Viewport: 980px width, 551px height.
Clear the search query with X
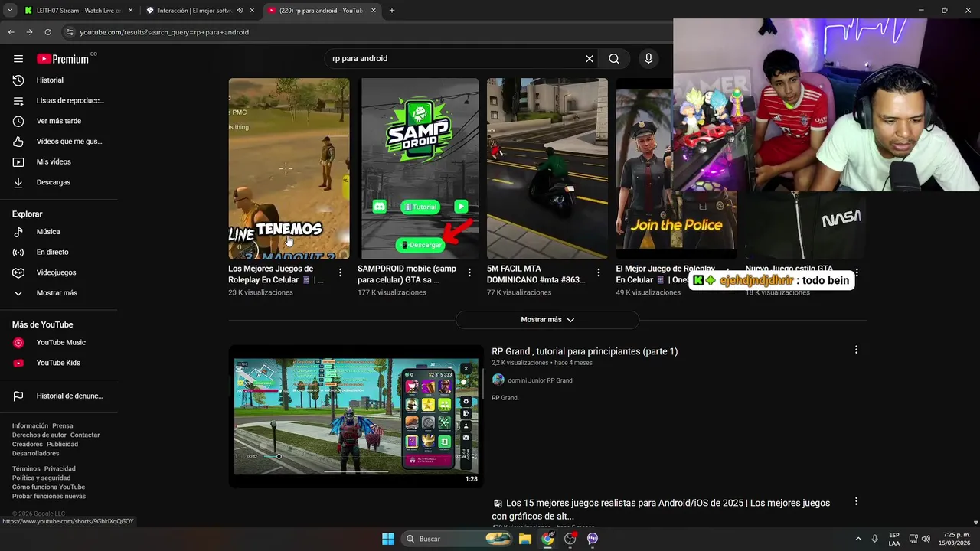tap(590, 59)
